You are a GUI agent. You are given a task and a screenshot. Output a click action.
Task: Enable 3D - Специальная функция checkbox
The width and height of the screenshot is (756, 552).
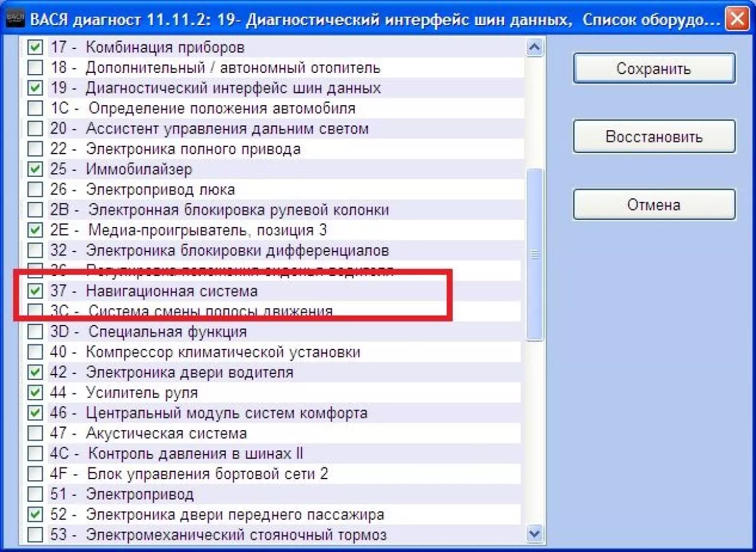coord(36,331)
